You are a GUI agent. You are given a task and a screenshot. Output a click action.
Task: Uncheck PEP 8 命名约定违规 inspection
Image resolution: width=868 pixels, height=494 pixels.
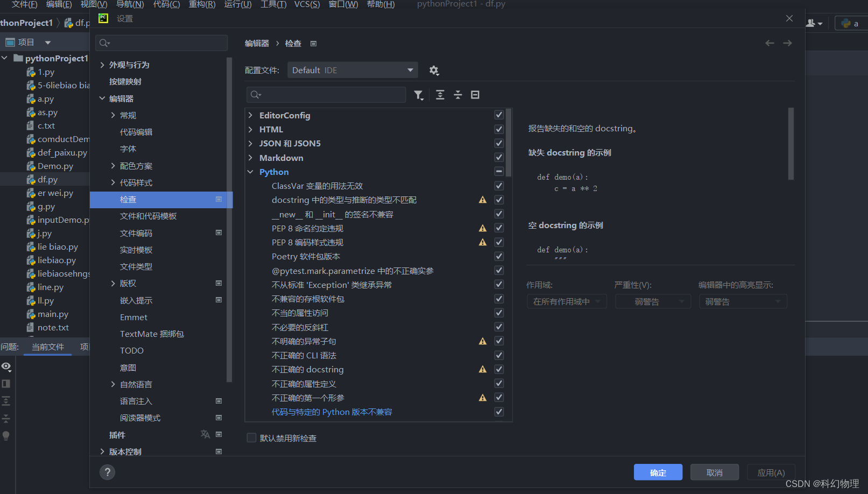point(499,228)
